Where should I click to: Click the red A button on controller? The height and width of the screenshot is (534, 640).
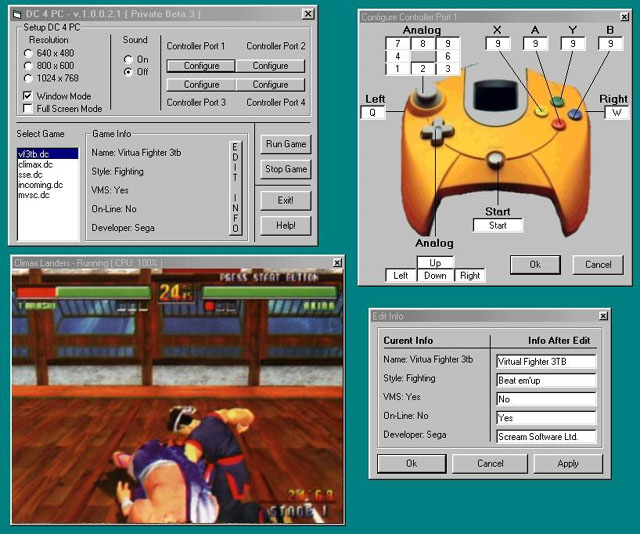point(559,123)
